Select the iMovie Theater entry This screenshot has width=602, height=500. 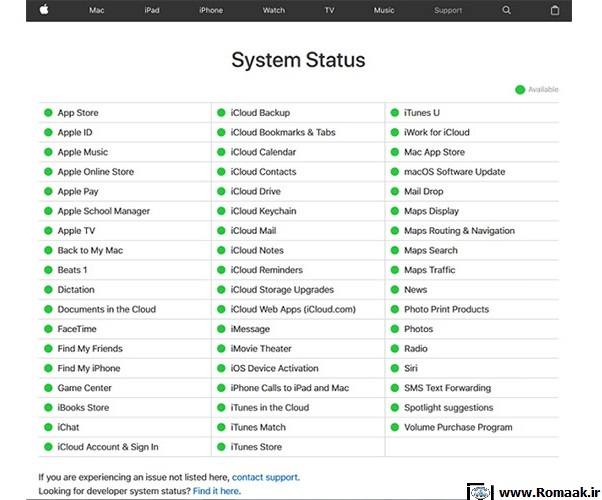pyautogui.click(x=261, y=348)
